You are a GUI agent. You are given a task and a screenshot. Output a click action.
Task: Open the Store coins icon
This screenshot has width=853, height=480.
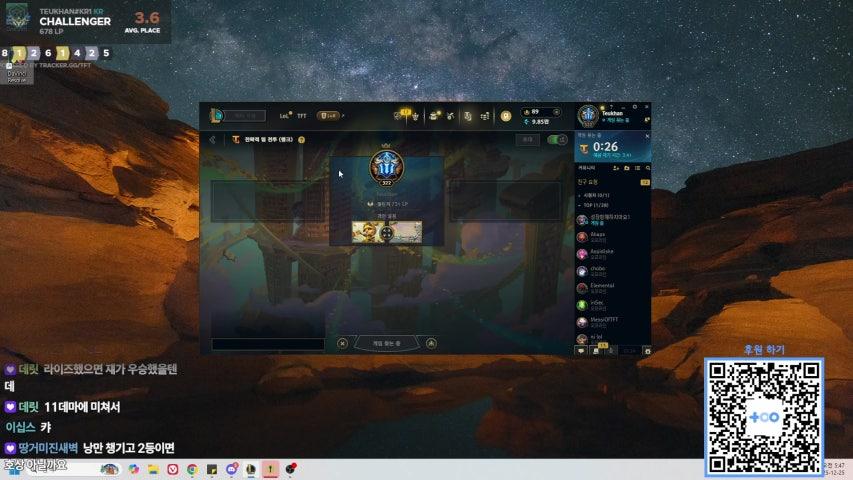(x=506, y=116)
